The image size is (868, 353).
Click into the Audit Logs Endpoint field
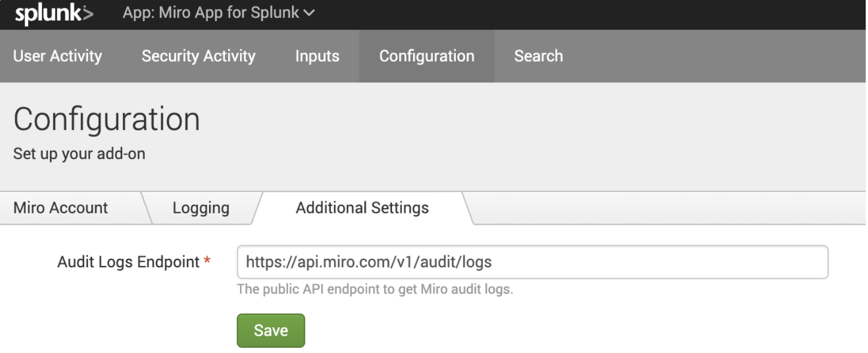[533, 262]
